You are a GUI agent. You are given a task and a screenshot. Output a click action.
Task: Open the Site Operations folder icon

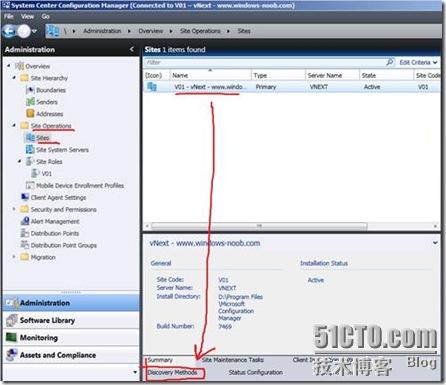coord(24,126)
